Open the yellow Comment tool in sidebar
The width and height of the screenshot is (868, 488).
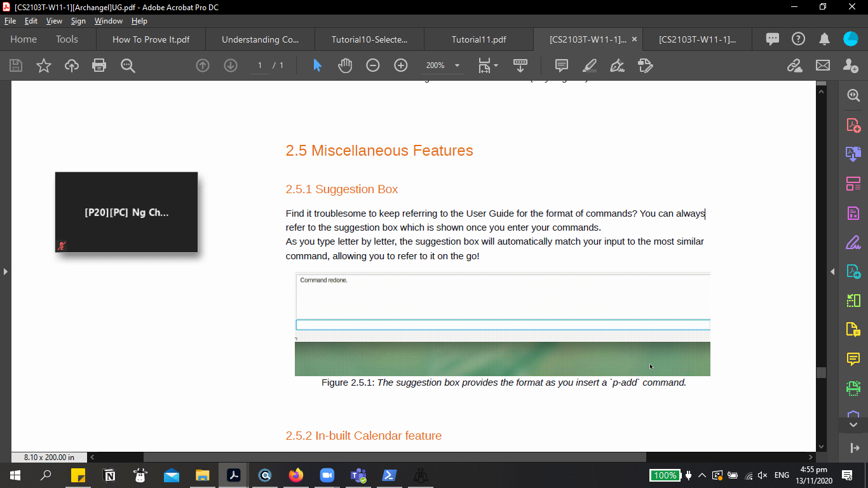pos(853,360)
